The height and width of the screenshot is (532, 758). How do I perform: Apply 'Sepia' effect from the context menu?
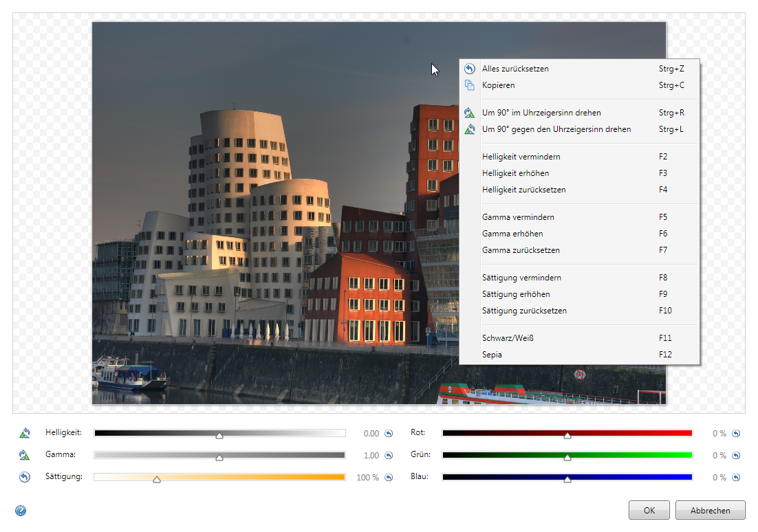pos(492,355)
